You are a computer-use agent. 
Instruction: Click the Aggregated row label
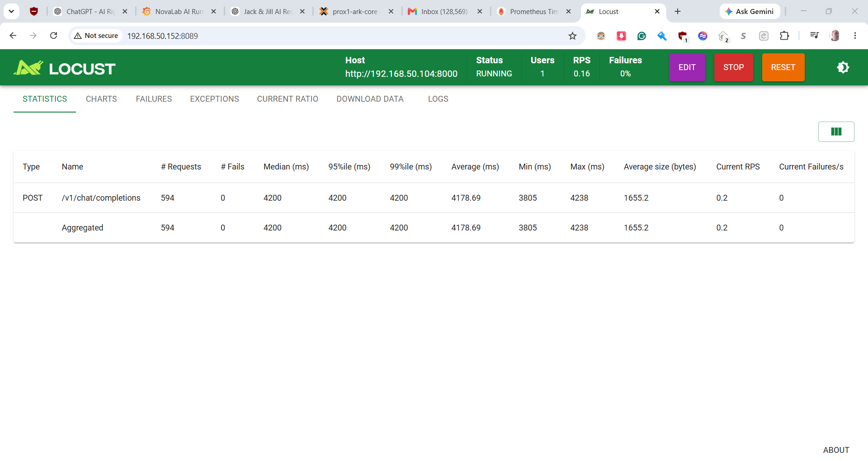(x=82, y=228)
